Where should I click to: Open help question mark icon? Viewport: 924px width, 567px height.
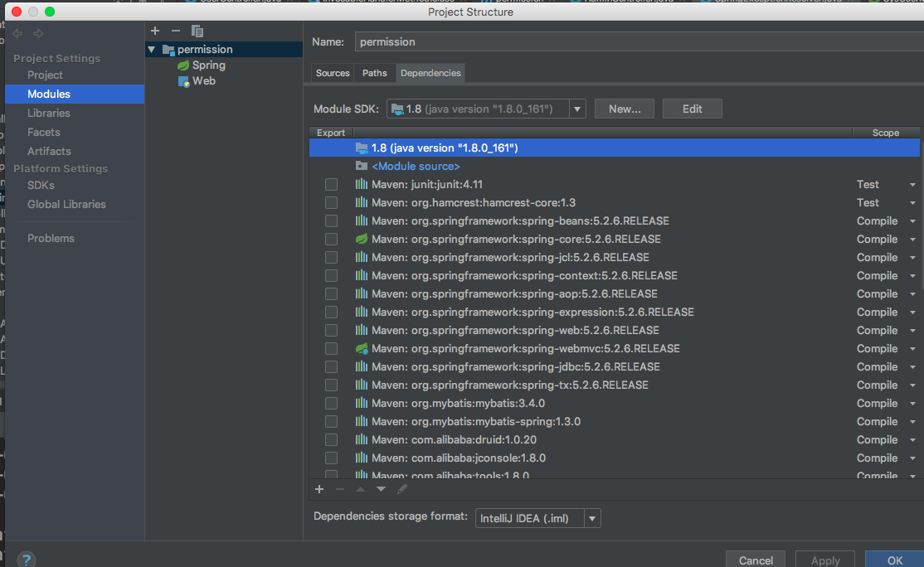(x=26, y=559)
